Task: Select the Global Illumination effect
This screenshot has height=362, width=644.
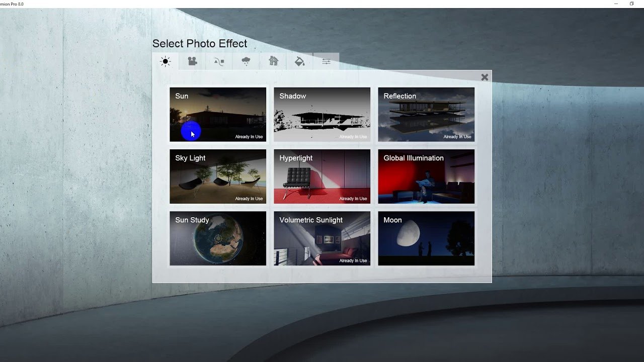Action: point(426,176)
